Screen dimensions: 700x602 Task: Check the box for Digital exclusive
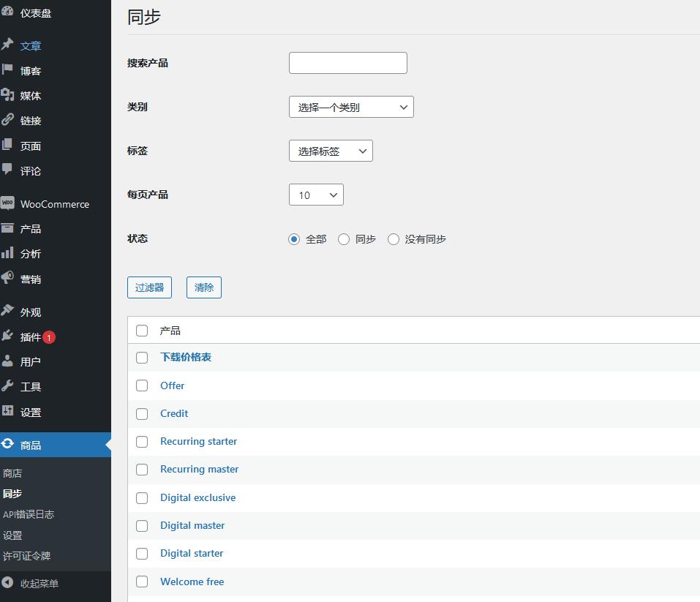142,498
